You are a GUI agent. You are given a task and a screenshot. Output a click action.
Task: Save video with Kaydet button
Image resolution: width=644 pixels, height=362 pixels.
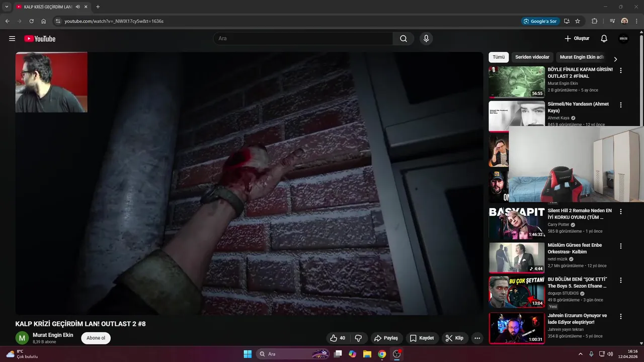tap(422, 338)
